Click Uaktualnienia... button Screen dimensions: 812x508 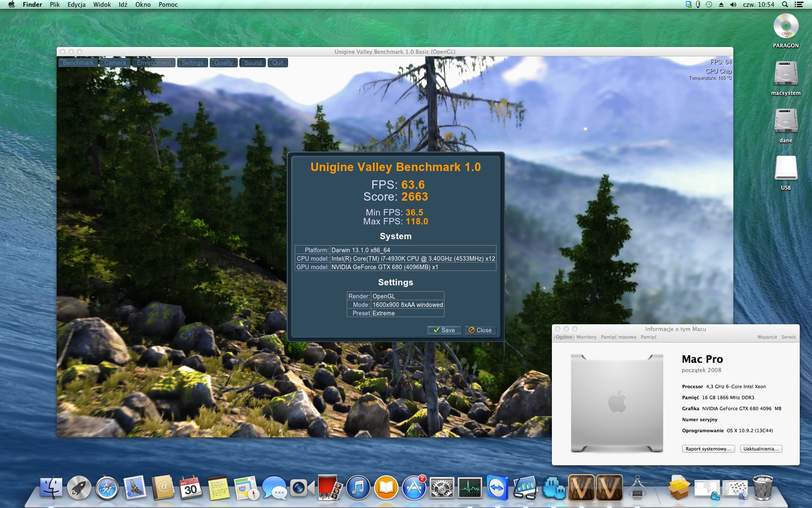tap(761, 449)
